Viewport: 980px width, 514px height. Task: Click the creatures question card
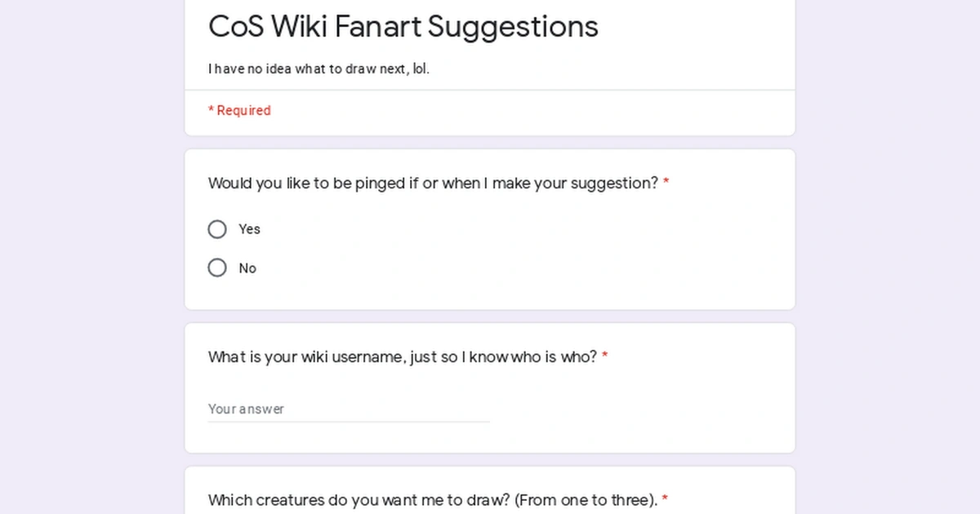pos(490,490)
